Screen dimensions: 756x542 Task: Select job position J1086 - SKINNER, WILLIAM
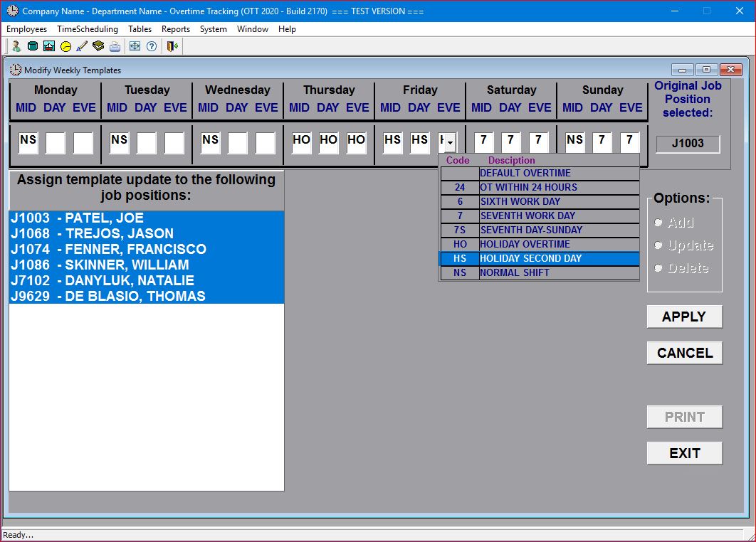(x=147, y=265)
